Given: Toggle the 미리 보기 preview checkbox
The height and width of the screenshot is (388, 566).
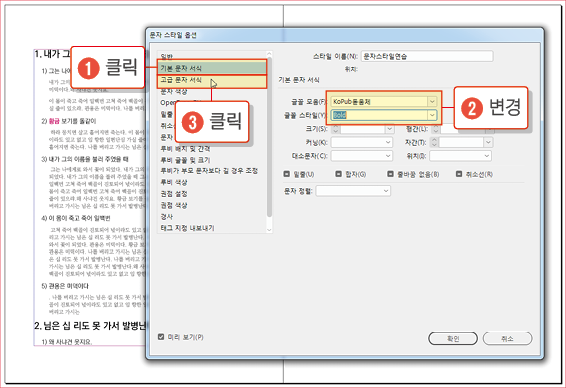Looking at the screenshot, I should (161, 337).
